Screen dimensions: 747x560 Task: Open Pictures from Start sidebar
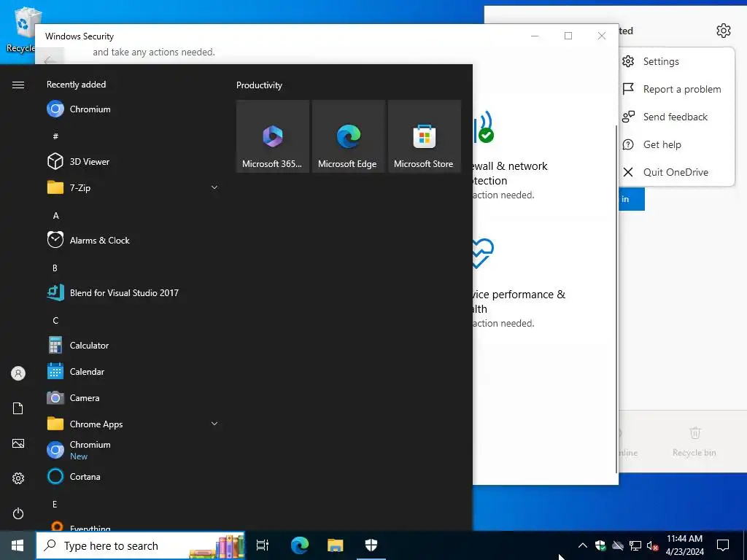click(18, 443)
